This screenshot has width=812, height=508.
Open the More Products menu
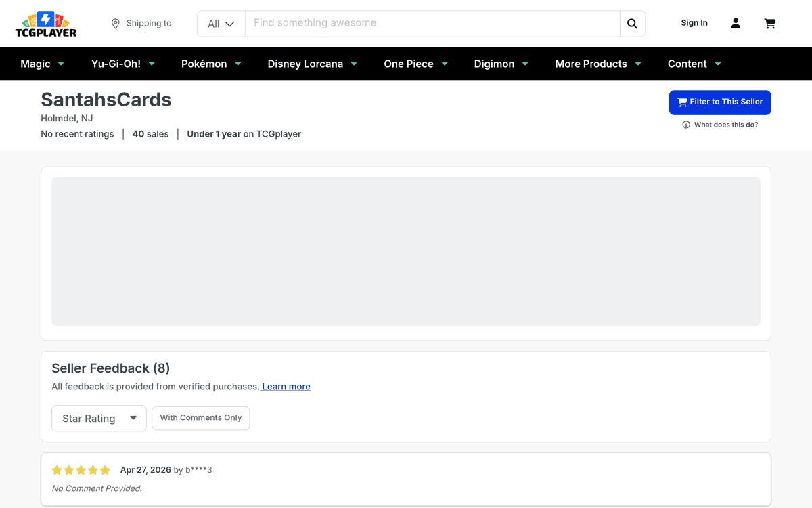pos(598,64)
